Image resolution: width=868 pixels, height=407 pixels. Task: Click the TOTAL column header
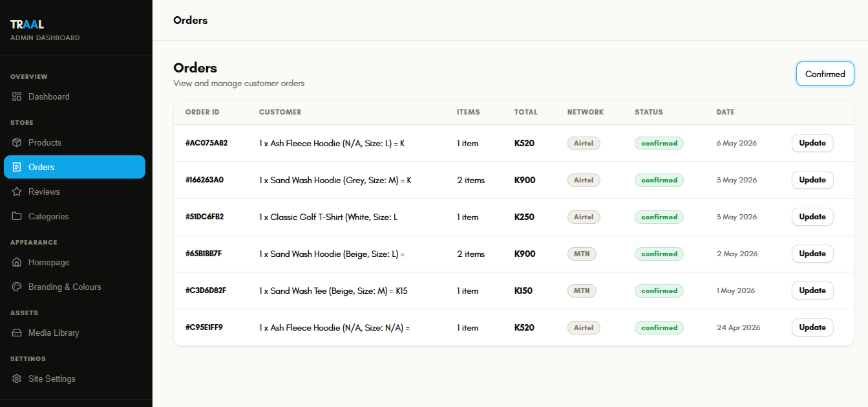point(526,112)
